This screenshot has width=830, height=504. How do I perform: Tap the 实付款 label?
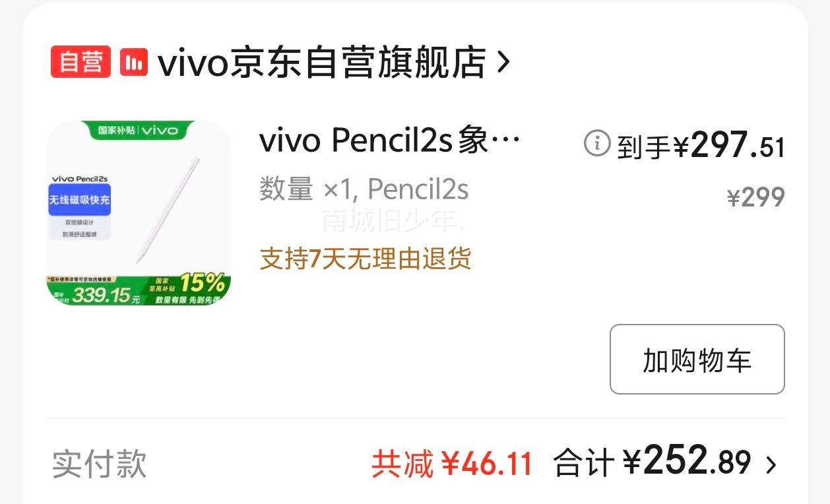99,464
